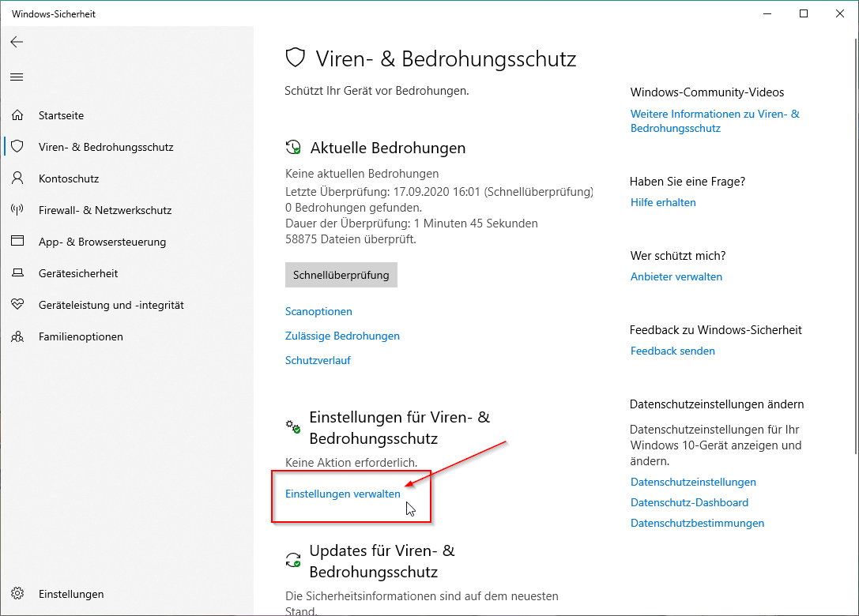Click the gears icon beside Einstellungen für Viren

coord(293,426)
